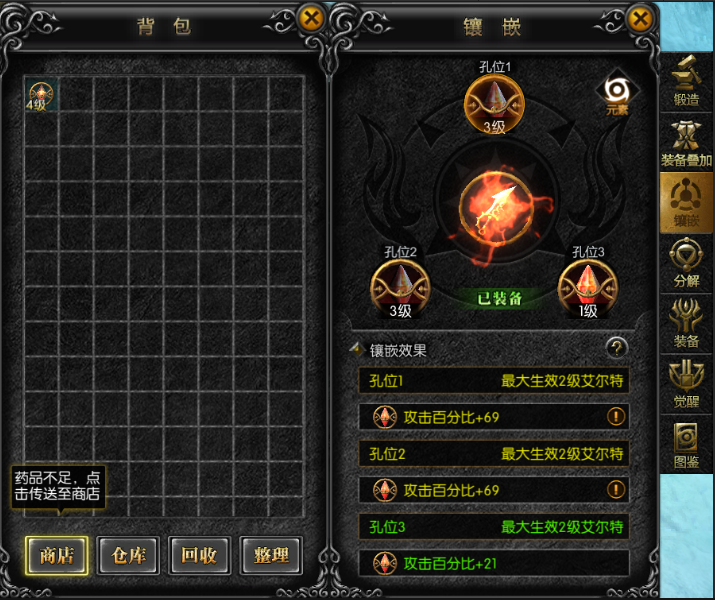The width and height of the screenshot is (715, 600).
Task: Click the 元素 element swirl icon
Action: (x=617, y=92)
